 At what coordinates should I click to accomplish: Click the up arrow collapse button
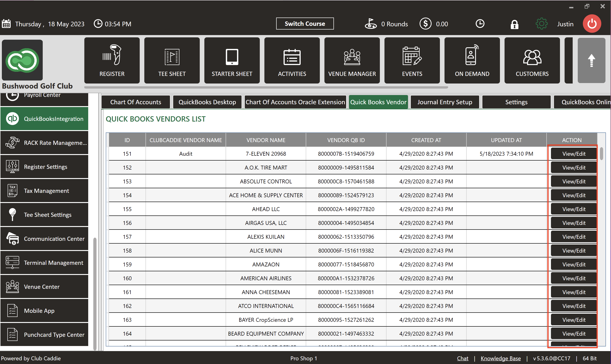tap(591, 60)
